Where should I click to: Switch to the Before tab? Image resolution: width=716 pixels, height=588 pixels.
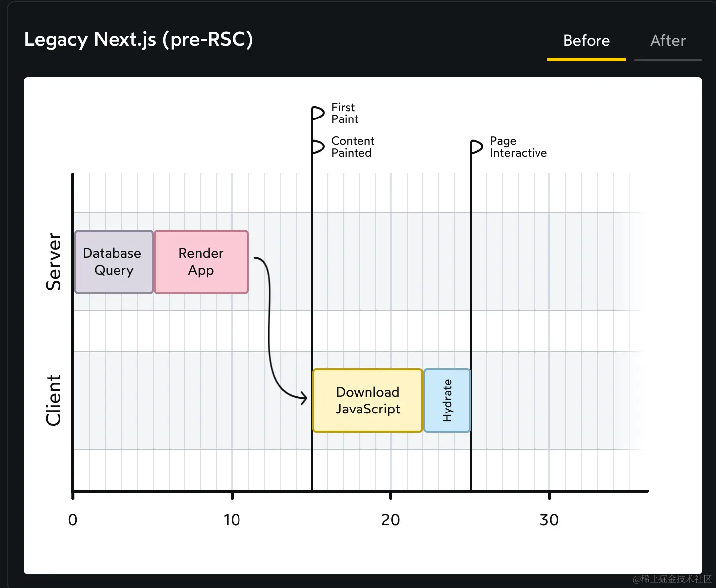(x=587, y=41)
